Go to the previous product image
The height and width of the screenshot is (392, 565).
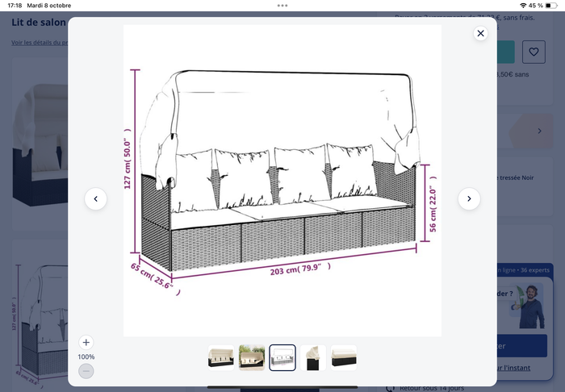[95, 198]
